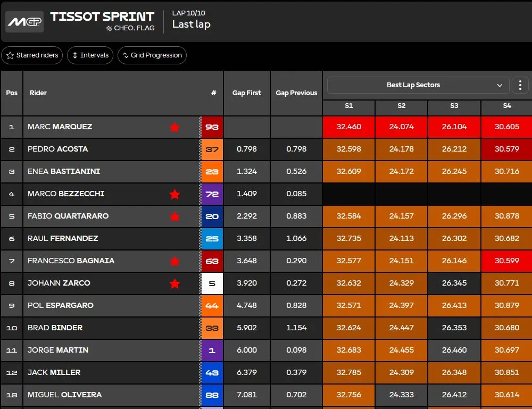Viewport: 532px width, 409px height.
Task: Show the Grid Progression view
Action: click(152, 55)
